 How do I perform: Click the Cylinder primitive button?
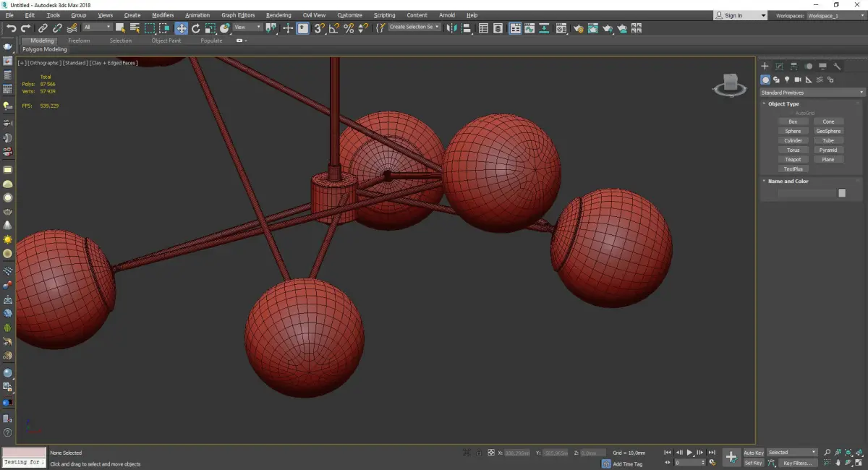point(793,140)
